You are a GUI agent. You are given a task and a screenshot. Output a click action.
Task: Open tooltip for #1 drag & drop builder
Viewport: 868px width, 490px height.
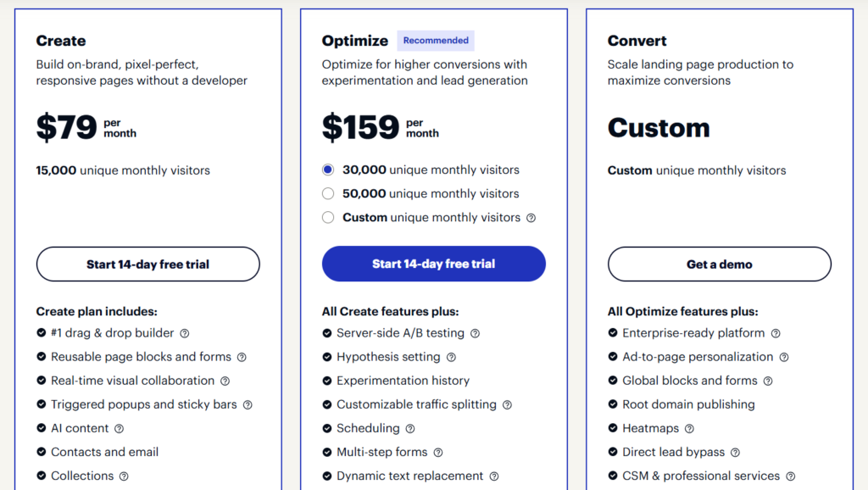(185, 332)
